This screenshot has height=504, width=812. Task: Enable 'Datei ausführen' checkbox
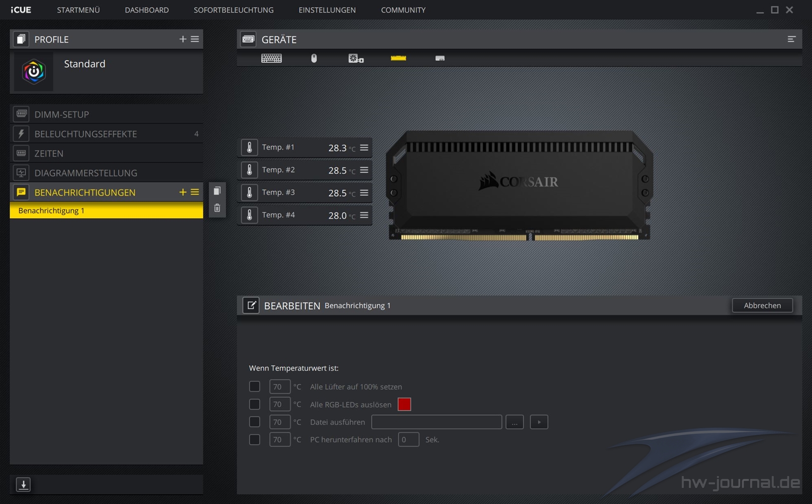coord(255,422)
